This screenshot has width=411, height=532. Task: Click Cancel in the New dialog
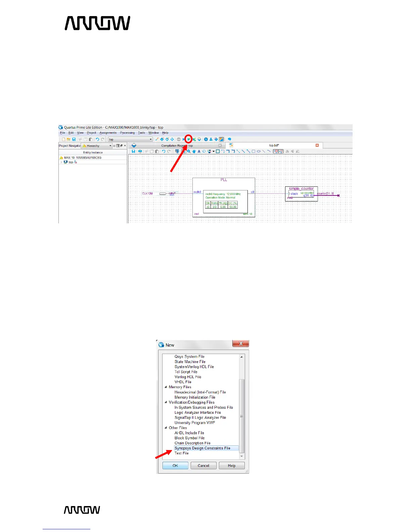point(203,465)
